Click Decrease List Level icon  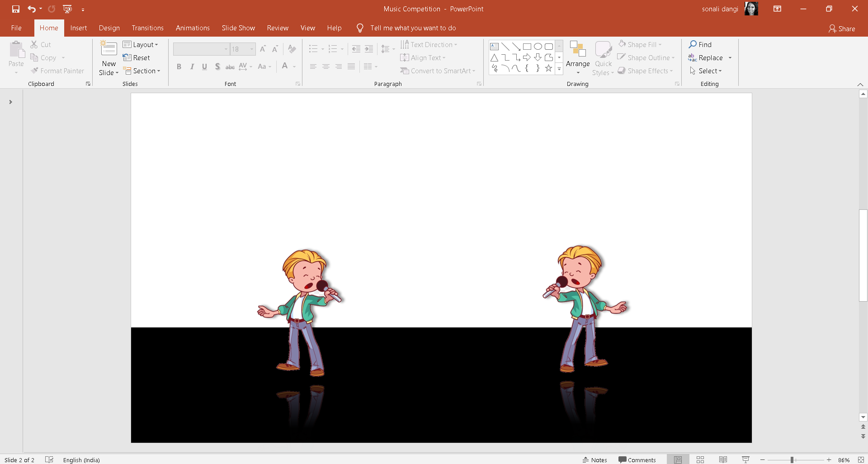point(356,49)
